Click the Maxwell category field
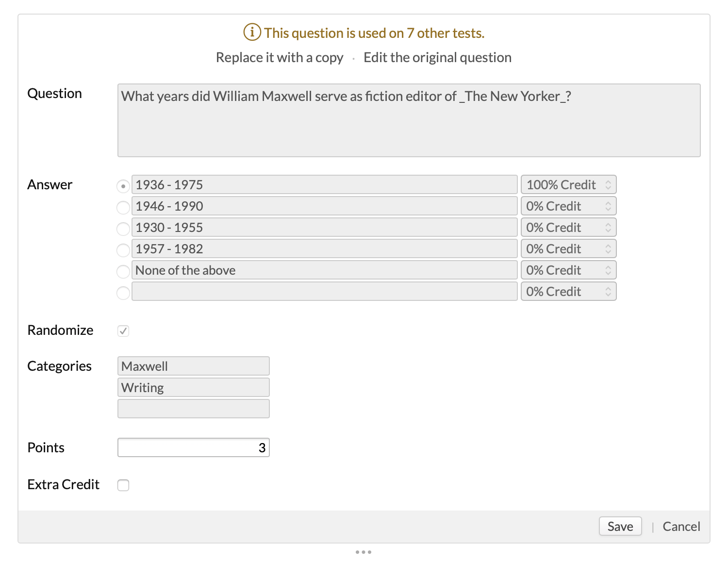728x561 pixels. [x=193, y=366]
